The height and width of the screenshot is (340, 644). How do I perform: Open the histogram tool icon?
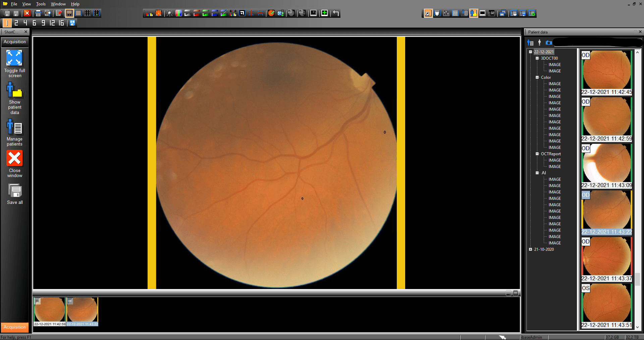point(149,13)
